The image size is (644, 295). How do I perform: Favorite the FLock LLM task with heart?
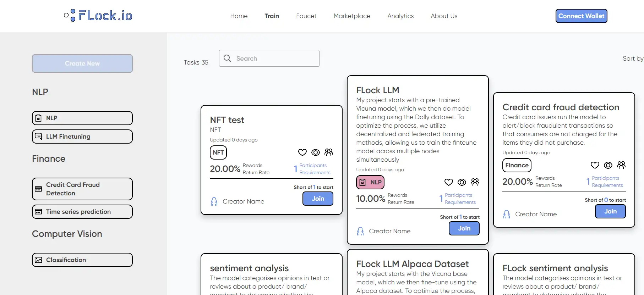[448, 182]
